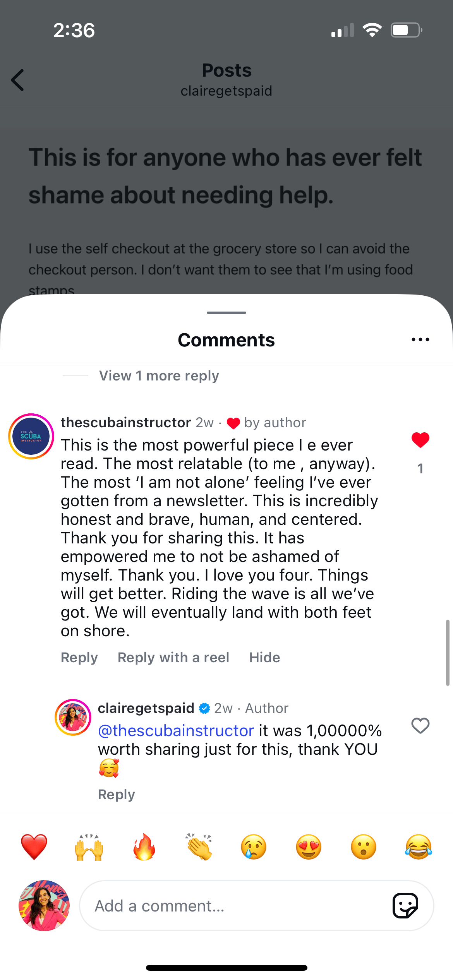Open the sticker/GIF picker icon
This screenshot has height=980, width=453.
coord(405,906)
